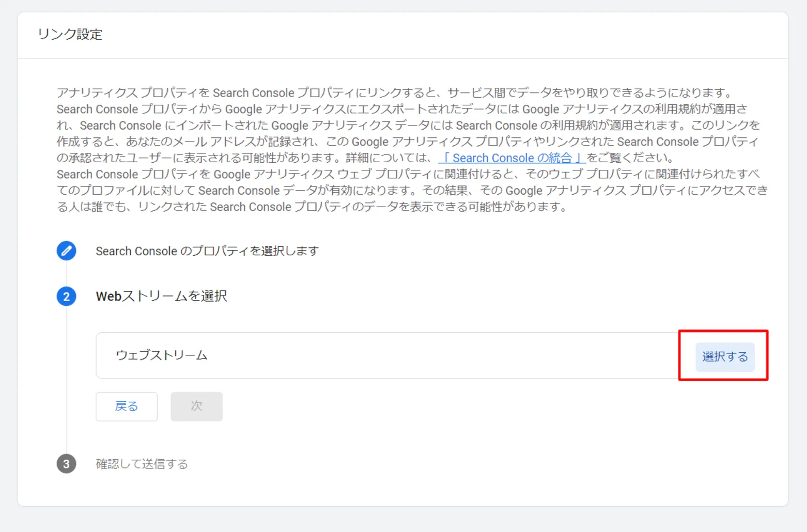Click the step label Search Console のプロパティを選択します
The height and width of the screenshot is (532, 807).
(207, 251)
